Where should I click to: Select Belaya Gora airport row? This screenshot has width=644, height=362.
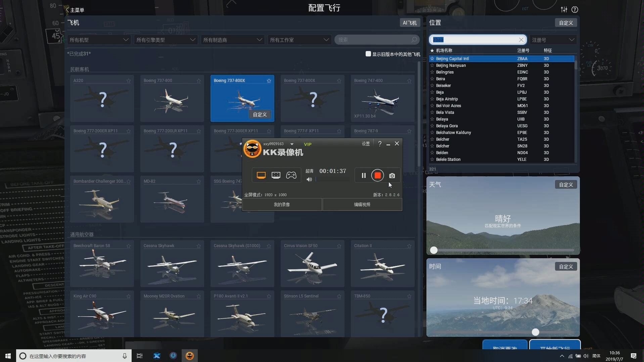coord(502,126)
